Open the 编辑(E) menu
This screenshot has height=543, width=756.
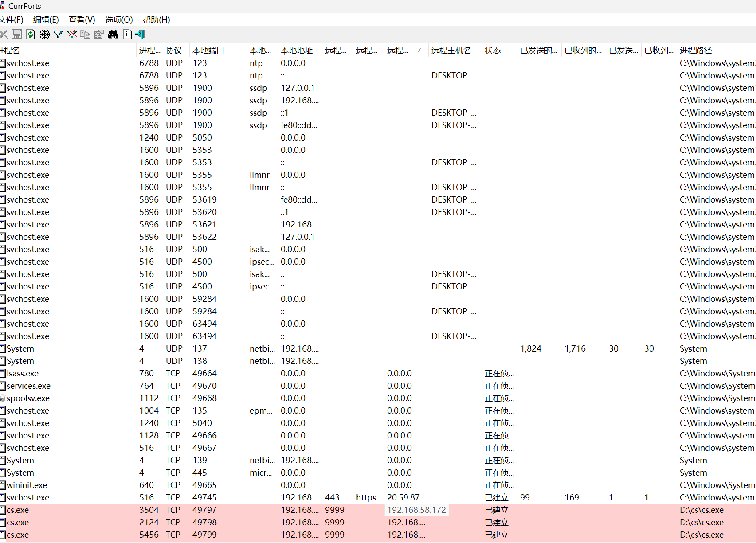46,20
